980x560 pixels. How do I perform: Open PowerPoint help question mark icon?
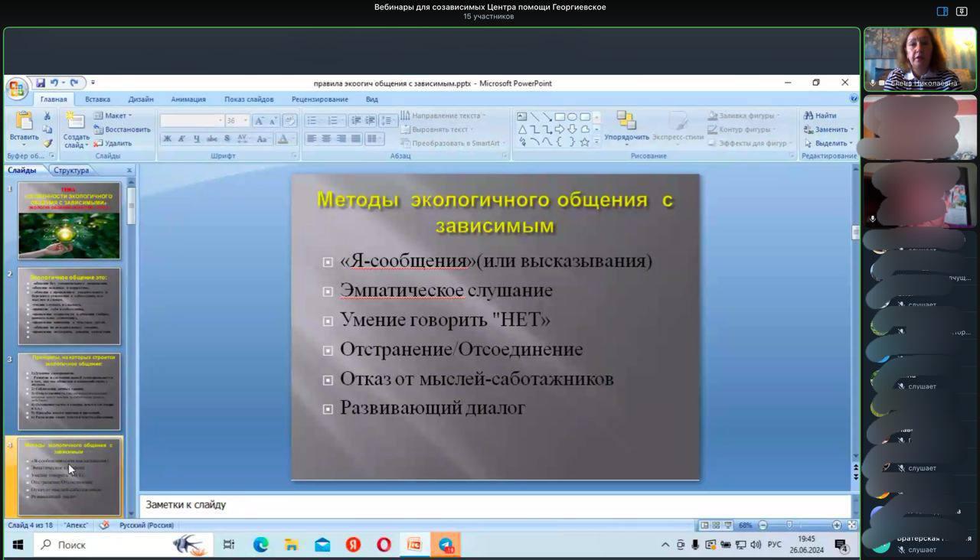(854, 99)
